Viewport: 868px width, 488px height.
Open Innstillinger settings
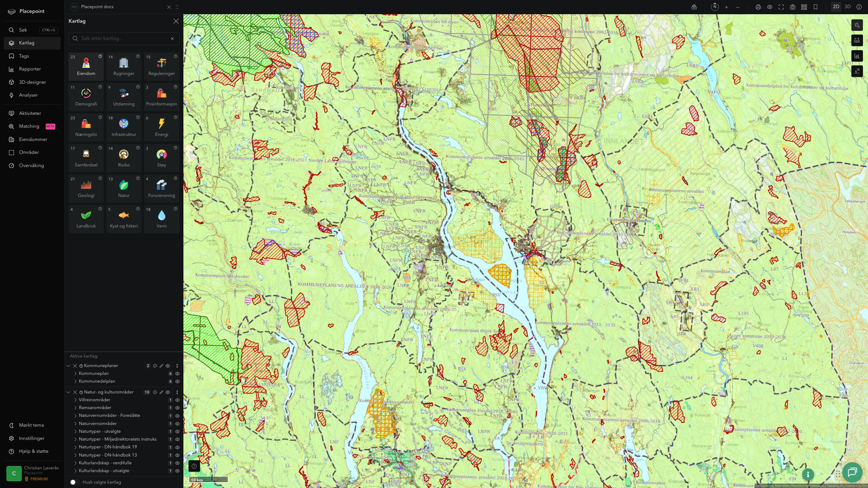32,438
